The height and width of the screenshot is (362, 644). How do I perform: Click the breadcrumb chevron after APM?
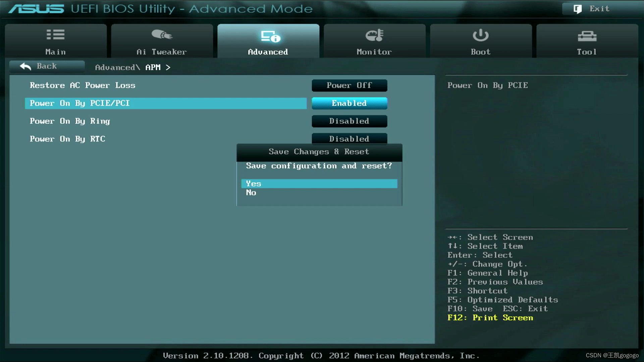click(x=168, y=68)
